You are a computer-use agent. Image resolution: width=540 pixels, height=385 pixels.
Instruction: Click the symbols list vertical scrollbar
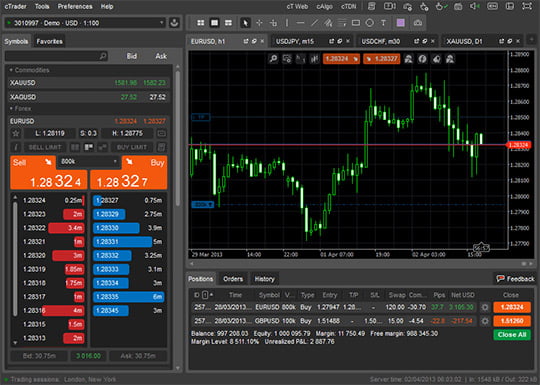tap(178, 138)
